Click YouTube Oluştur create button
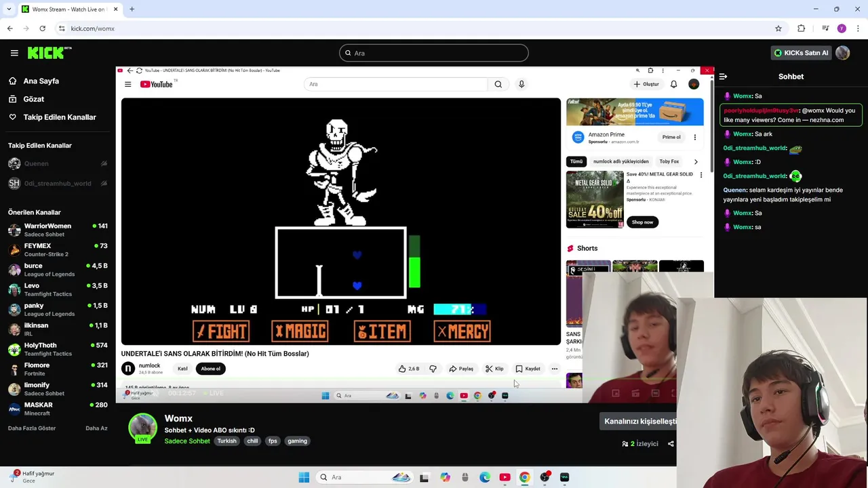868x488 pixels. coord(646,84)
